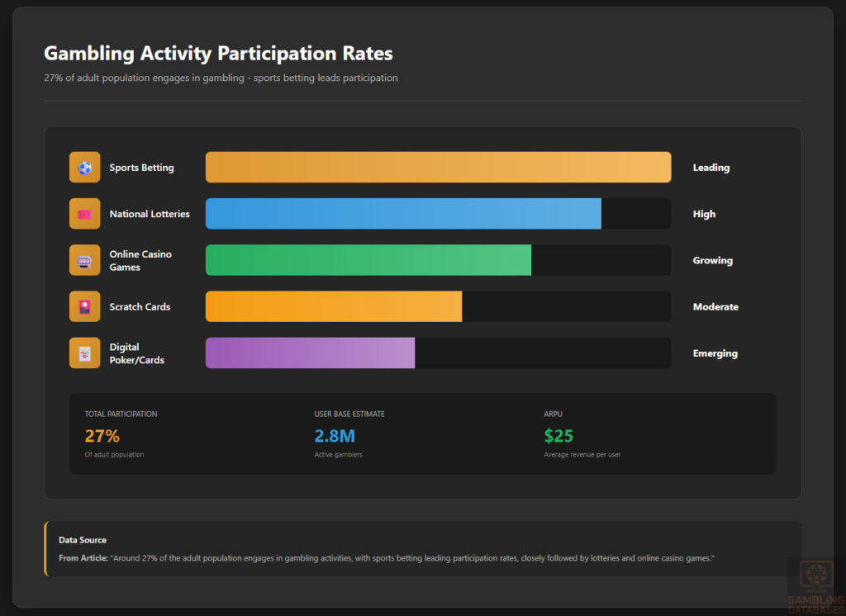Select the chart subtitle about adult population
This screenshot has height=616, width=846.
point(221,78)
